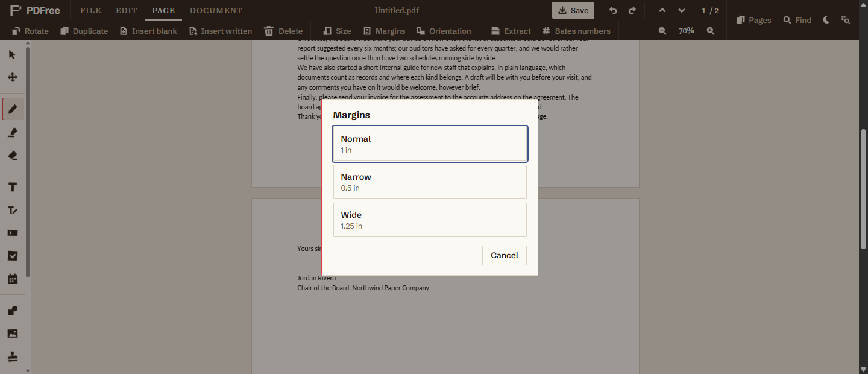This screenshot has height=374, width=868.
Task: Choose Normal 1 in margins
Action: pyautogui.click(x=430, y=144)
